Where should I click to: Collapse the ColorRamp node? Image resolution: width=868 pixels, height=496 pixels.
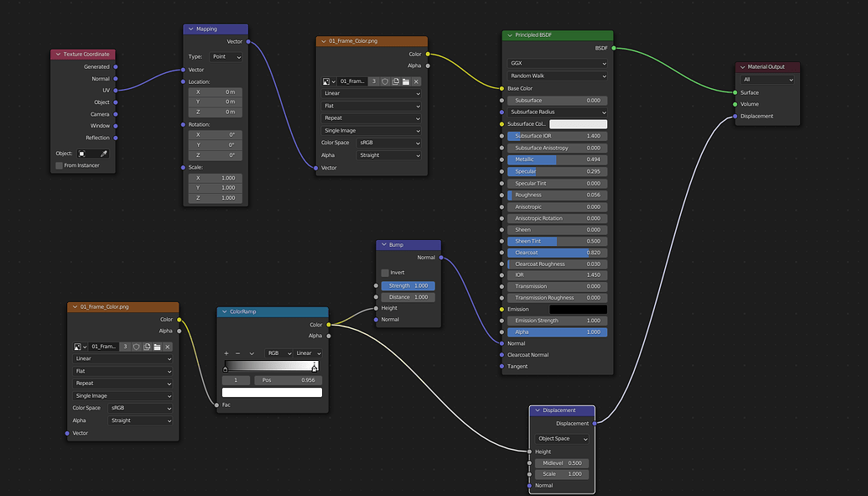[x=225, y=312]
